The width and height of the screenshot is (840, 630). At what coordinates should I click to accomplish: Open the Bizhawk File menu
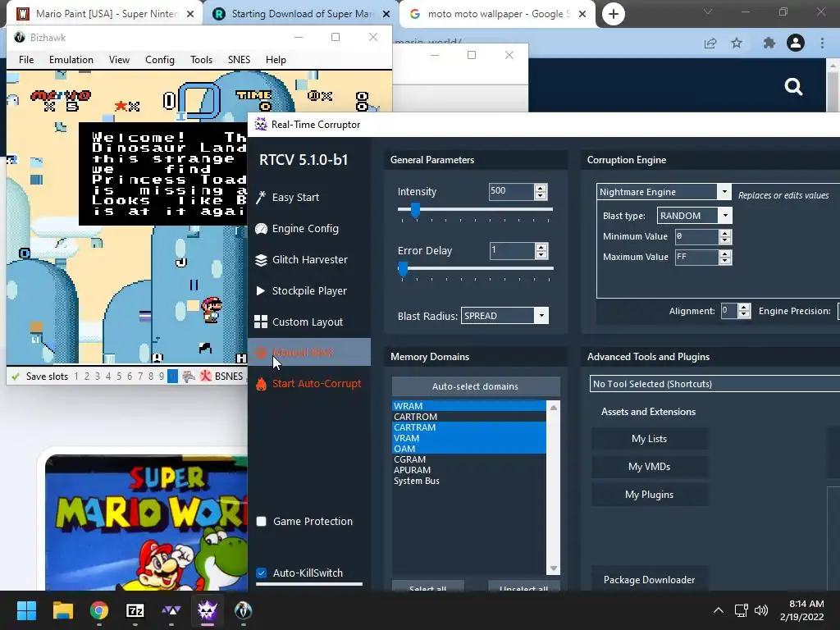point(26,59)
